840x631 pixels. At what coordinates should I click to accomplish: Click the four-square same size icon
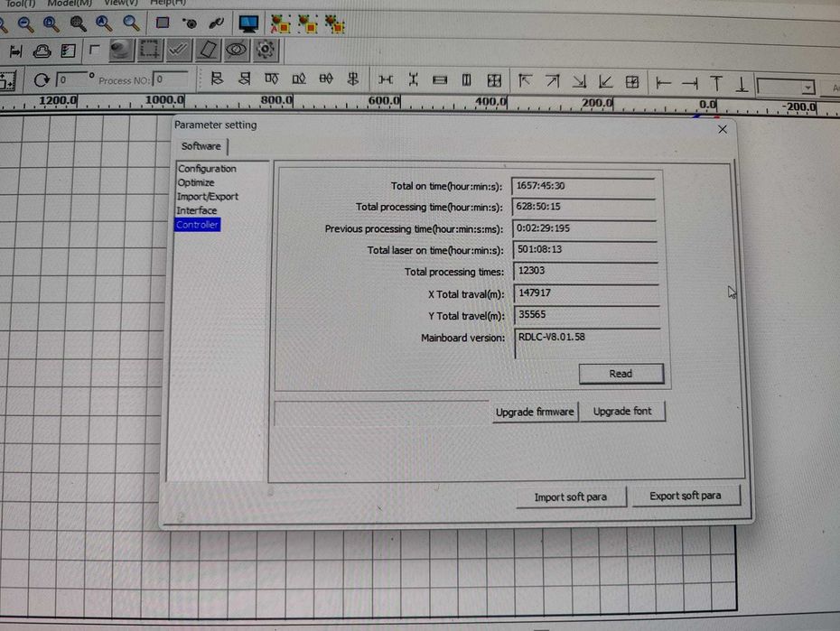pos(494,80)
